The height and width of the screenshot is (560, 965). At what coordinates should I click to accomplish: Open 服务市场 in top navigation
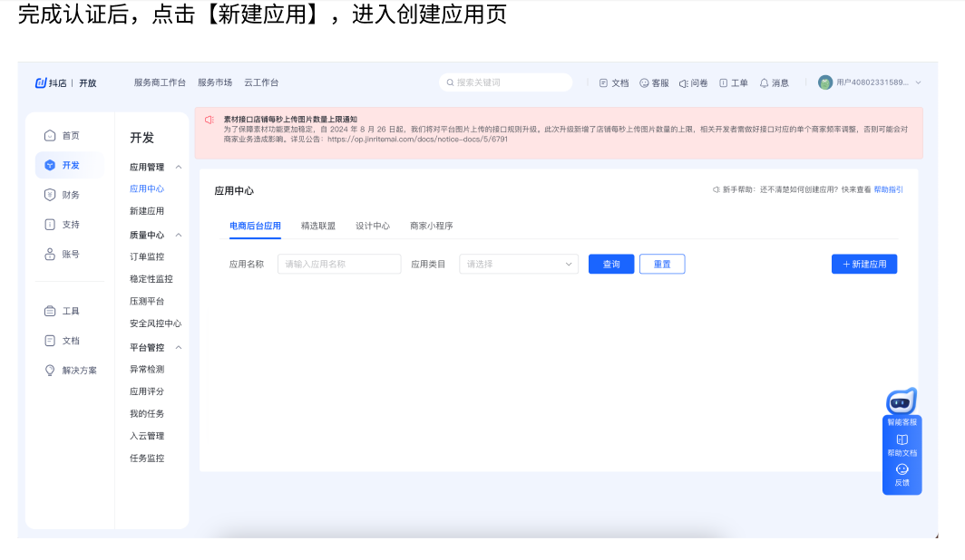[215, 82]
